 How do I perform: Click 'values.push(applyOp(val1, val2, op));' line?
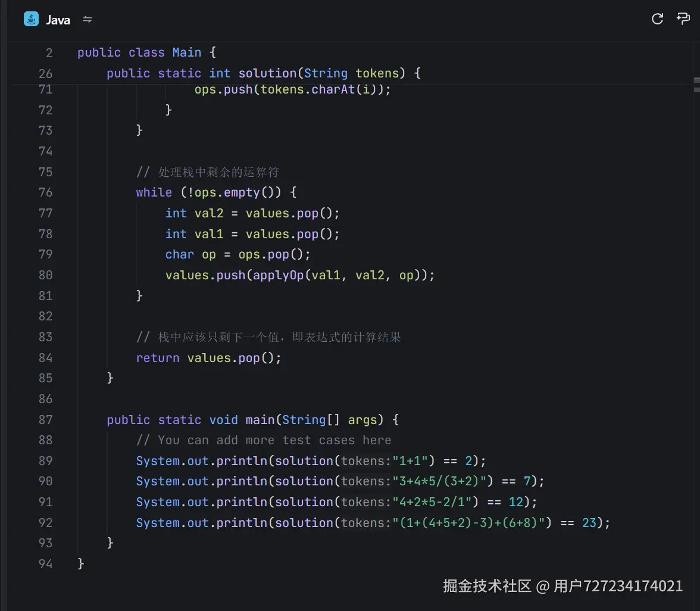(300, 275)
